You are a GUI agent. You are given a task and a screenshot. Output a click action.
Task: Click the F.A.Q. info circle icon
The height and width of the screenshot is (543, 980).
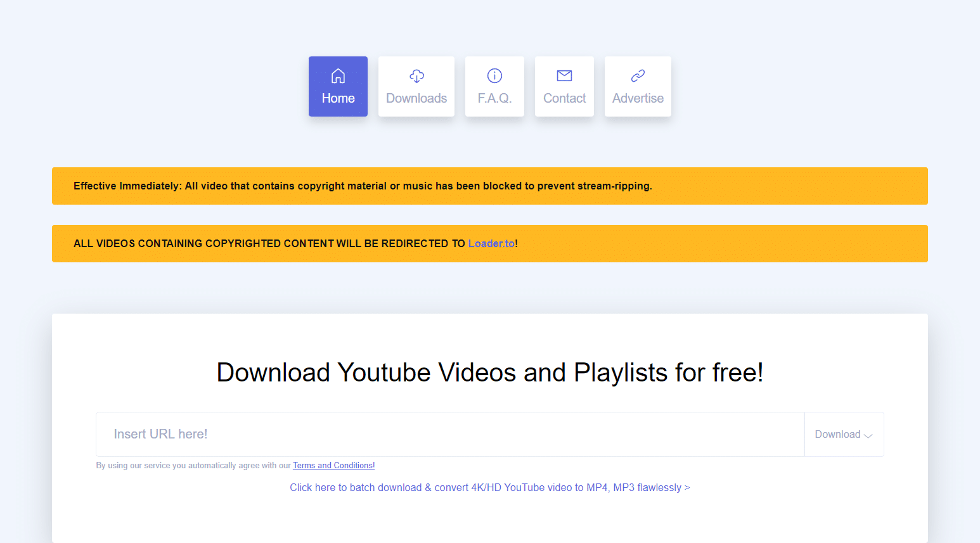pyautogui.click(x=494, y=76)
